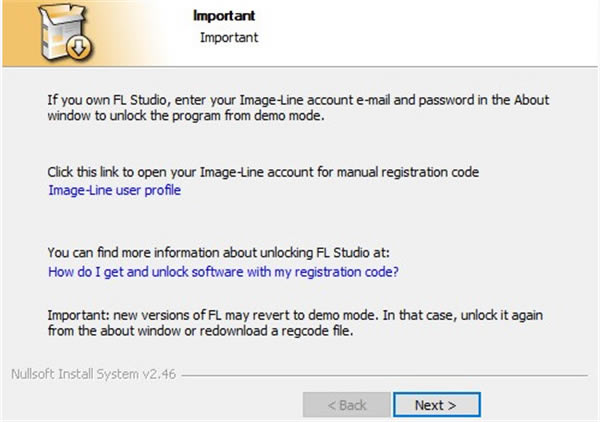Click the separator line beside Nullsoft label
Screen dimensions: 600x422
coord(380,377)
